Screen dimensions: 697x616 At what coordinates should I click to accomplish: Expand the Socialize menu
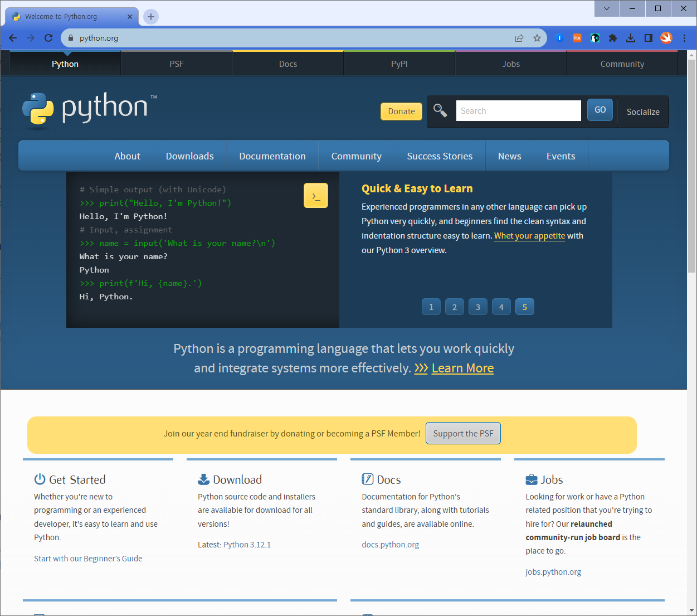643,111
